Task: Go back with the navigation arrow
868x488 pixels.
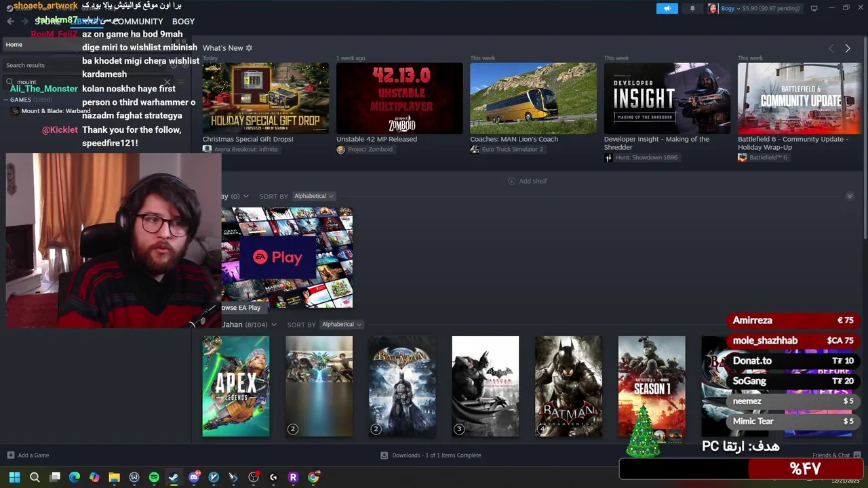Action: pyautogui.click(x=10, y=21)
